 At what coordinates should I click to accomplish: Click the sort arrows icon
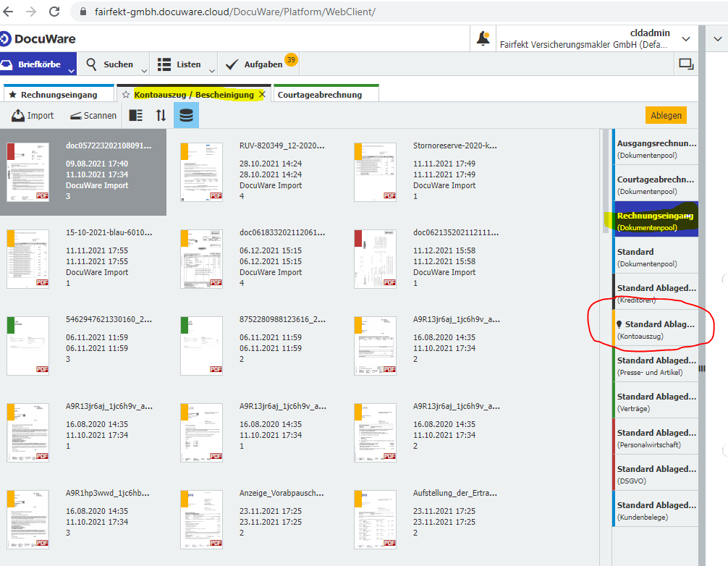point(161,115)
